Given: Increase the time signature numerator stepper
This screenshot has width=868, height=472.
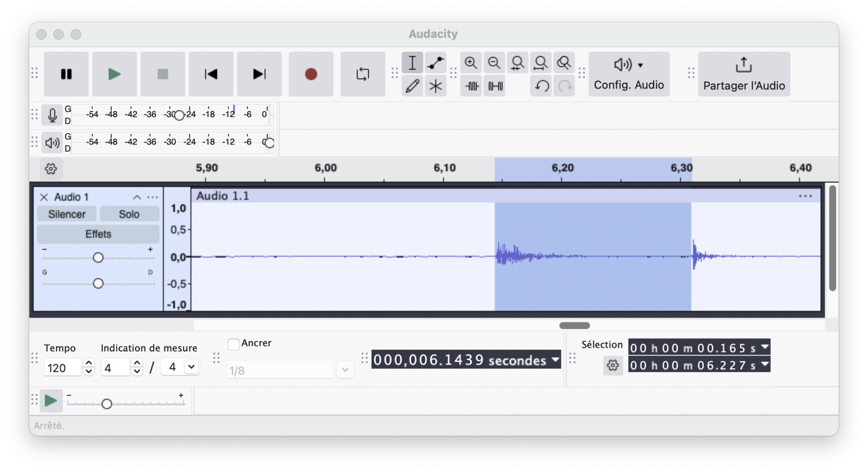Looking at the screenshot, I should (x=137, y=363).
